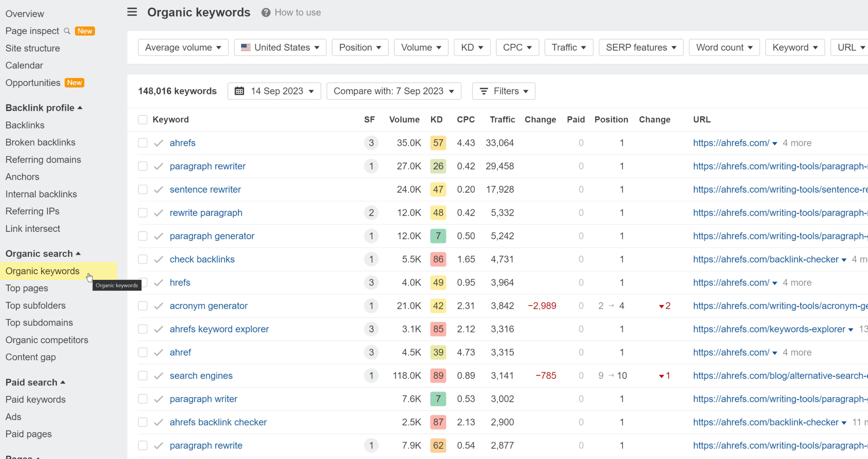Go to Site structure in sidebar
868x459 pixels.
[33, 48]
